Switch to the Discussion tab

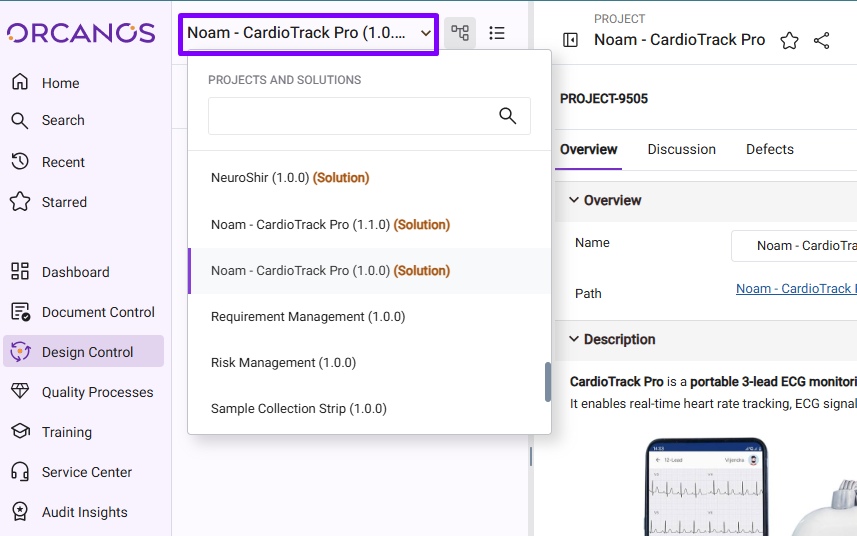[x=681, y=149]
